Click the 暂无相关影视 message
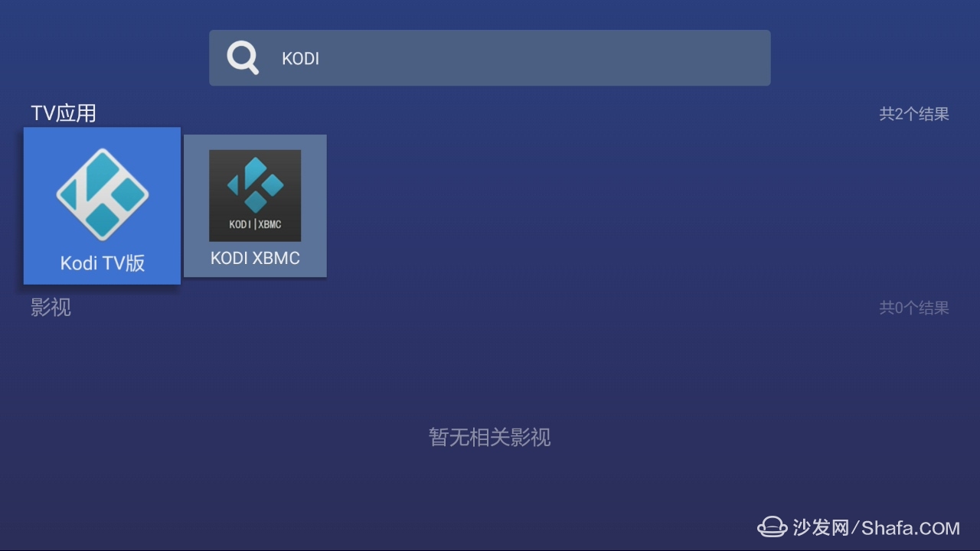Screen dimensions: 980x551 (x=490, y=437)
